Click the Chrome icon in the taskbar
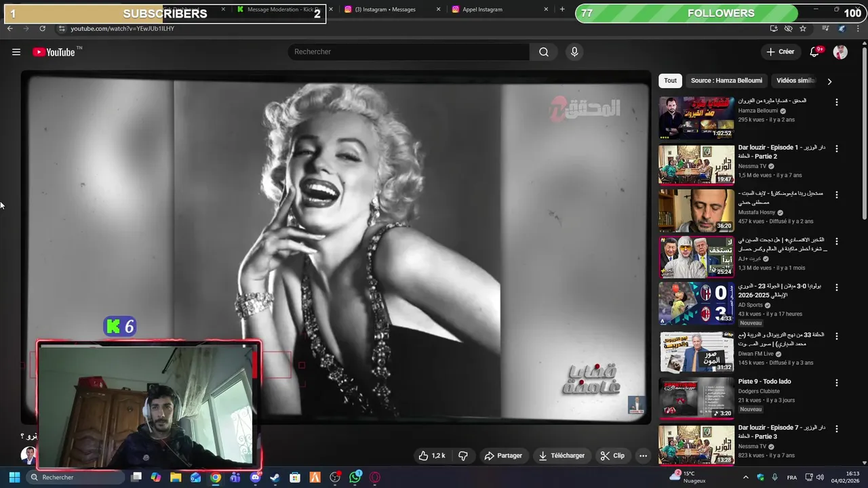This screenshot has height=488, width=868. click(x=216, y=477)
